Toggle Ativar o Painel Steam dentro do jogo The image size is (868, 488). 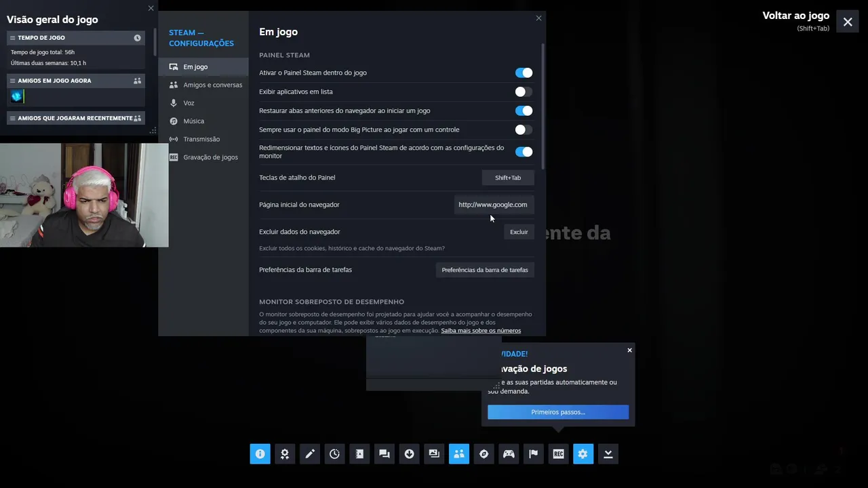click(524, 73)
